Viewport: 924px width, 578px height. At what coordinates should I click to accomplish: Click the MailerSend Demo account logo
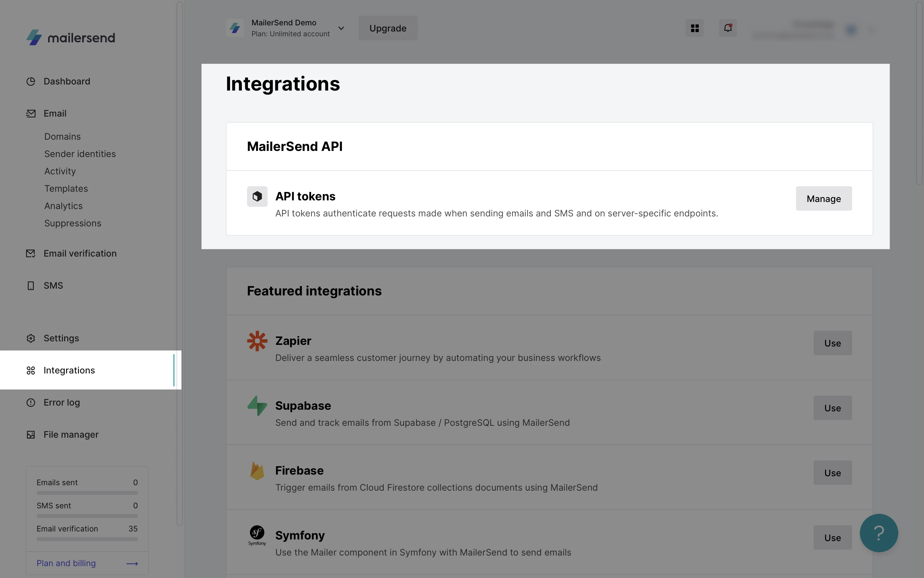point(235,28)
